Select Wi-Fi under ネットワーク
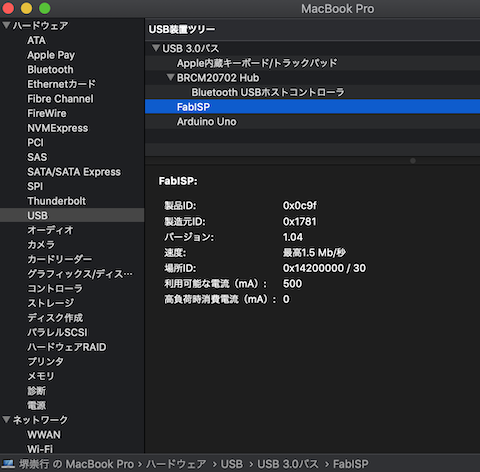Image resolution: width=480 pixels, height=472 pixels. coord(40,449)
